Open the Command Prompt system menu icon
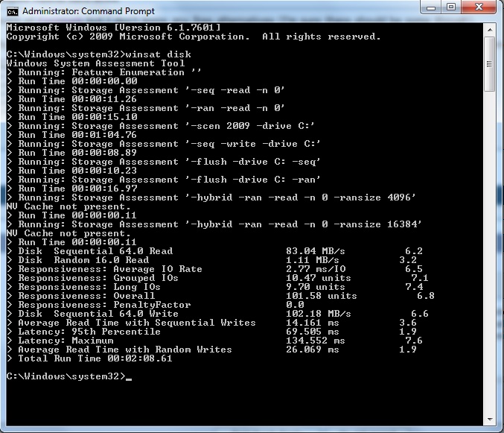Viewport: 504px width, 433px height. click(13, 12)
